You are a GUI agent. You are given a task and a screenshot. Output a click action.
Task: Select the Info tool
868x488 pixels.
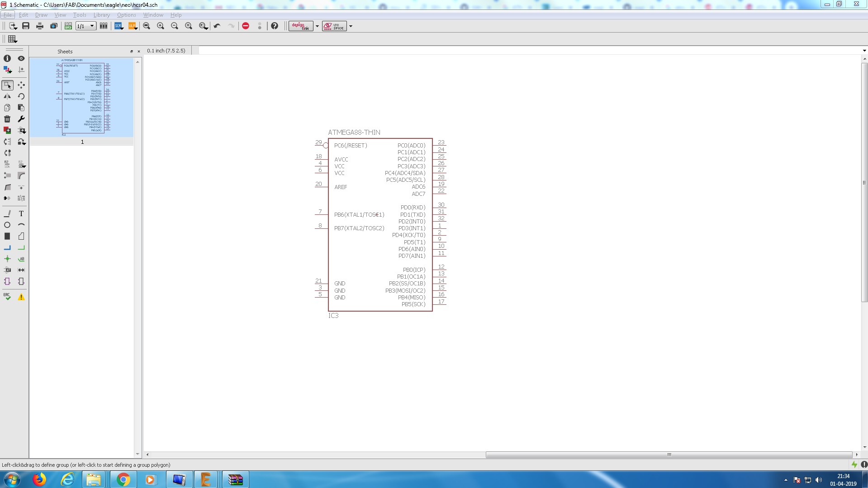[x=7, y=58]
